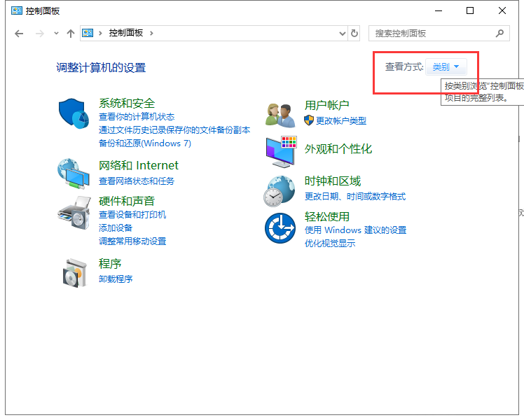Minimize the Control Panel window
The height and width of the screenshot is (420, 524).
439,10
